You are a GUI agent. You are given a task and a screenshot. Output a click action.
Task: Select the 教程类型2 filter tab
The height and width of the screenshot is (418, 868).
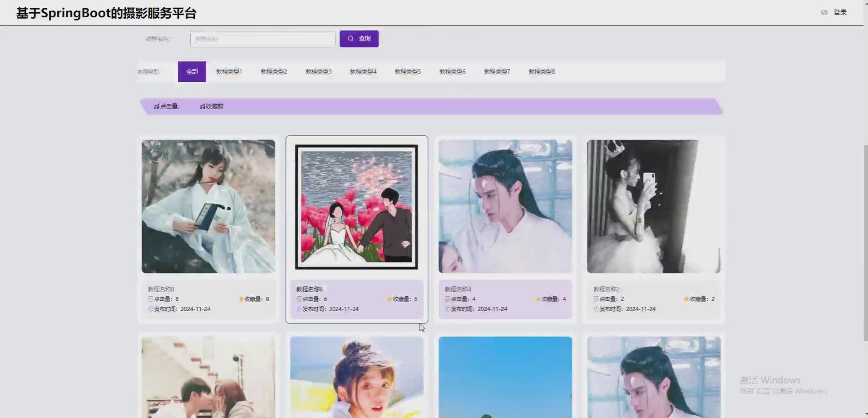click(274, 72)
